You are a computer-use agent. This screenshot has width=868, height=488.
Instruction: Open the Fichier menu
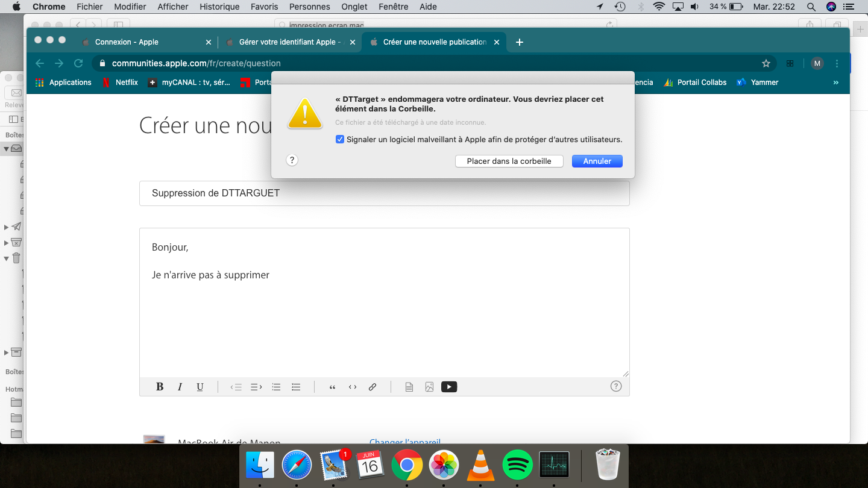point(89,7)
